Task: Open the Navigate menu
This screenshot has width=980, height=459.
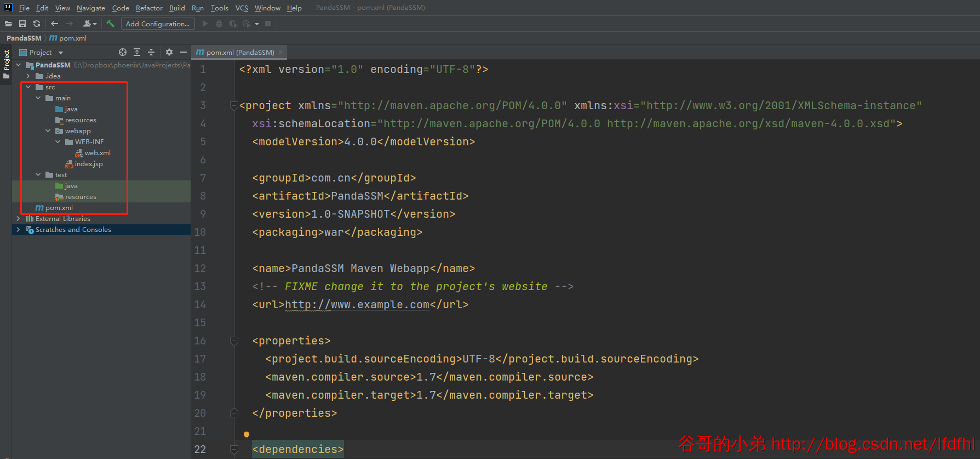Action: (91, 8)
